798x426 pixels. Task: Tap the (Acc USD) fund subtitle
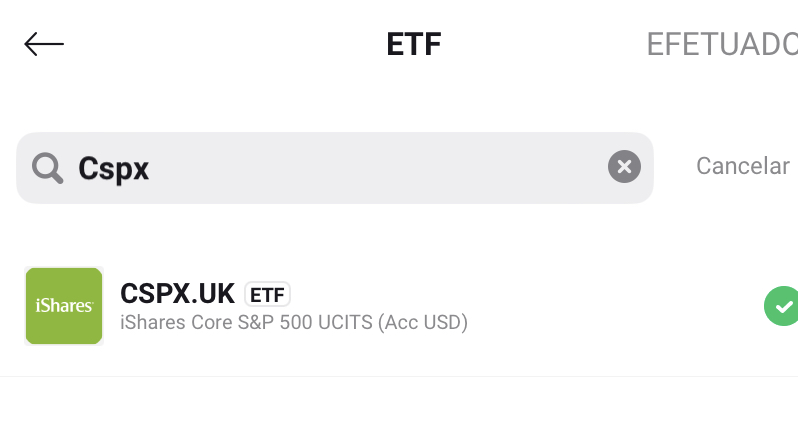(422, 322)
